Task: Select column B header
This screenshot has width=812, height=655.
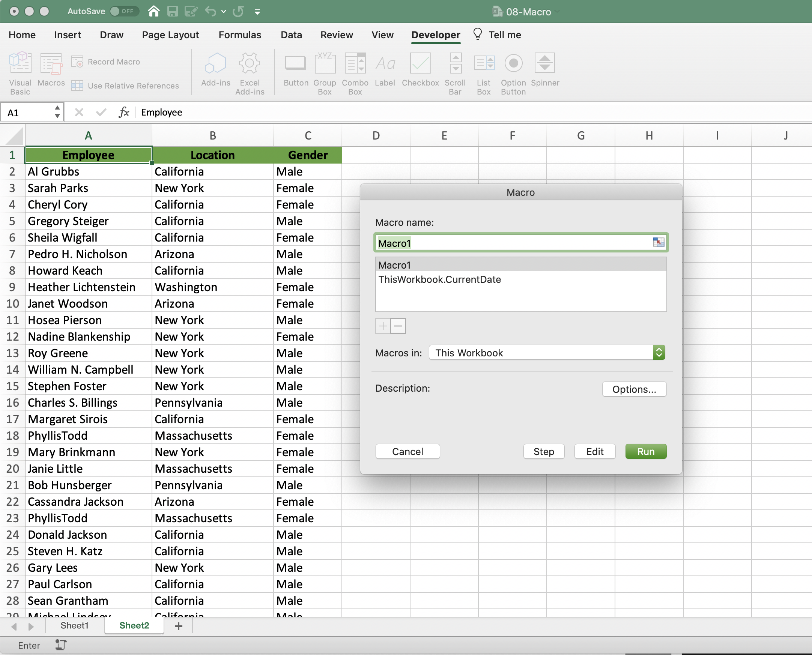Action: coord(213,135)
